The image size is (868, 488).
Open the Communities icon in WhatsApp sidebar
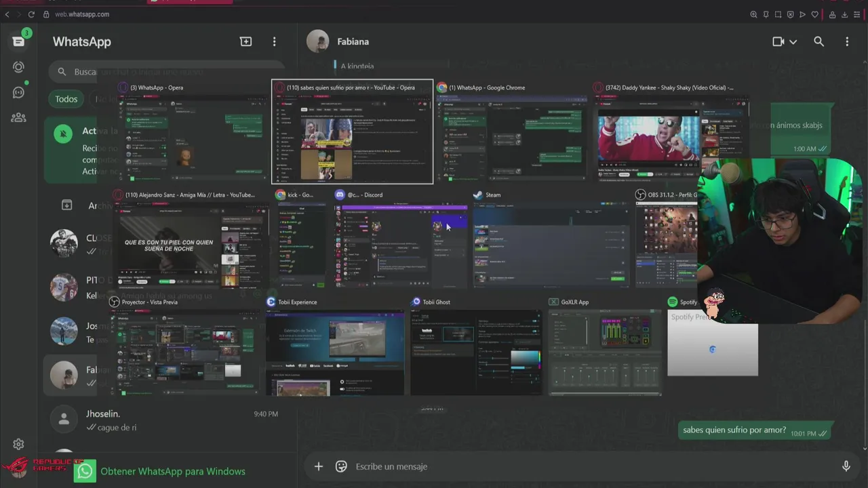(x=18, y=117)
